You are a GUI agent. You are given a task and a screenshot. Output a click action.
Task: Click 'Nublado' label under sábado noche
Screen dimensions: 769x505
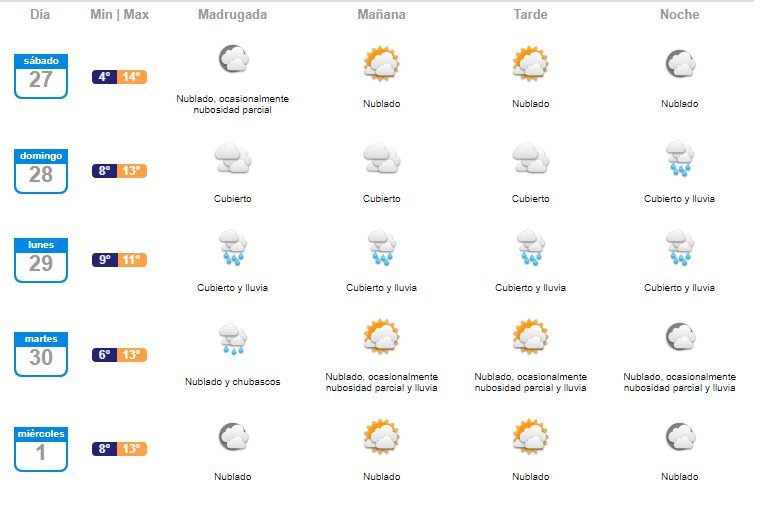coord(680,104)
